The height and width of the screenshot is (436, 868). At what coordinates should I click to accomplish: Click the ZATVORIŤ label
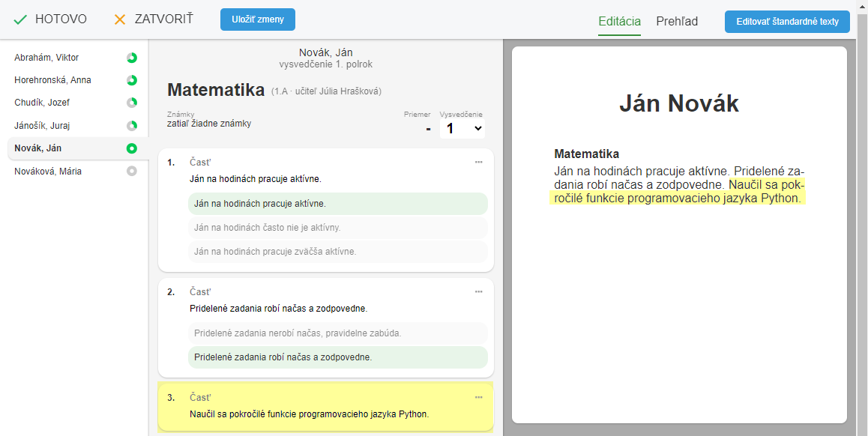pos(164,19)
